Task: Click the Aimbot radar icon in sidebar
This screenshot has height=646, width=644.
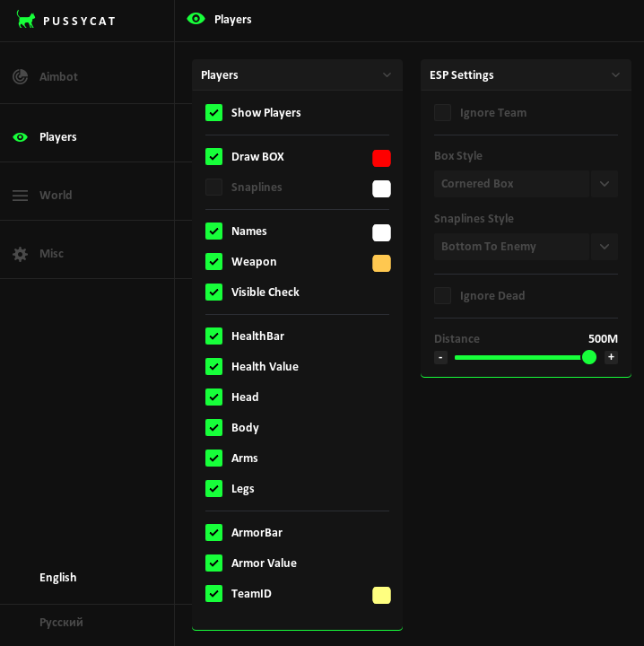Action: [x=20, y=76]
